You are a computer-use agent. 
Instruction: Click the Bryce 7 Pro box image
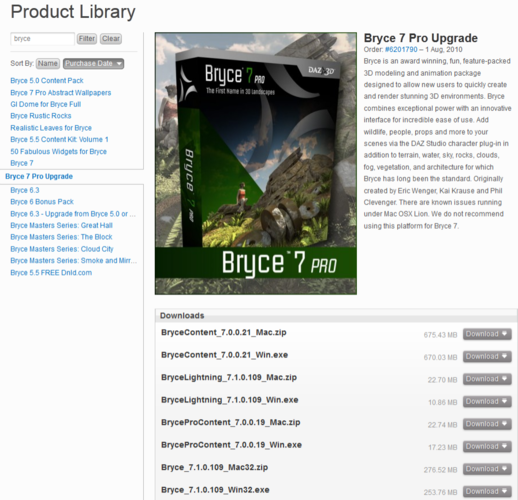(x=256, y=163)
